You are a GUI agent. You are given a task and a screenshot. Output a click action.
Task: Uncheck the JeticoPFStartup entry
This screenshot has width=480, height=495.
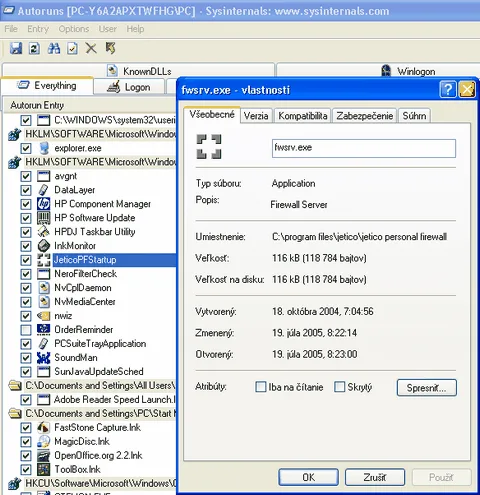point(26,260)
